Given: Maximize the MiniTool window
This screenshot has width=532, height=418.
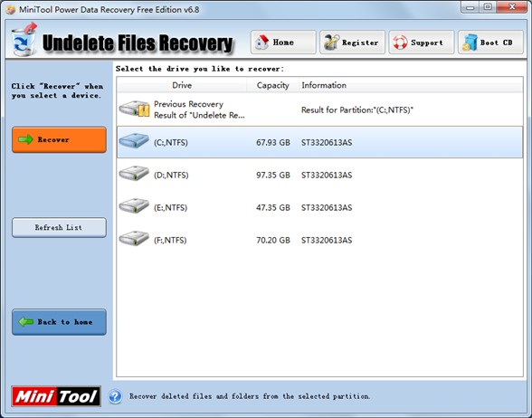Looking at the screenshot, I should tap(488, 7).
